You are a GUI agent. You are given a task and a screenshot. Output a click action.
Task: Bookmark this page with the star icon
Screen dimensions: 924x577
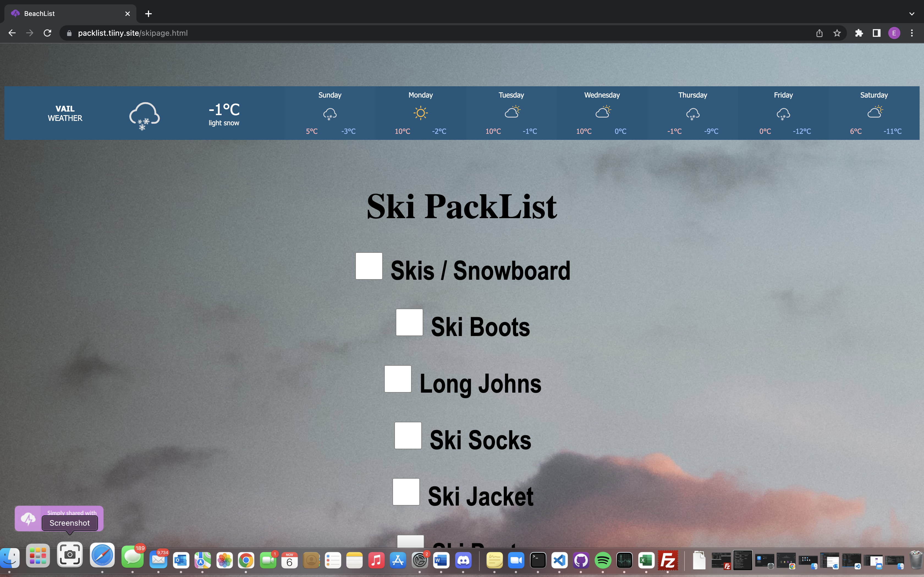click(x=837, y=33)
